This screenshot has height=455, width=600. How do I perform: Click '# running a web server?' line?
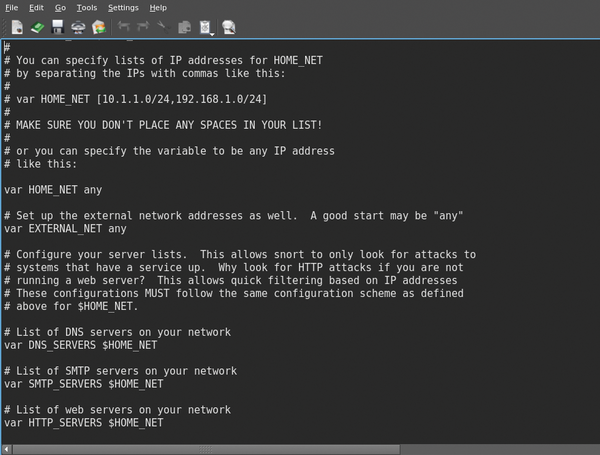(x=231, y=281)
